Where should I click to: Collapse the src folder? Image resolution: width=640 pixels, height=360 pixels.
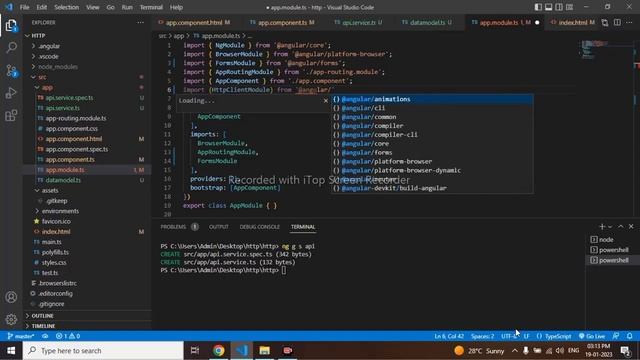pyautogui.click(x=42, y=77)
